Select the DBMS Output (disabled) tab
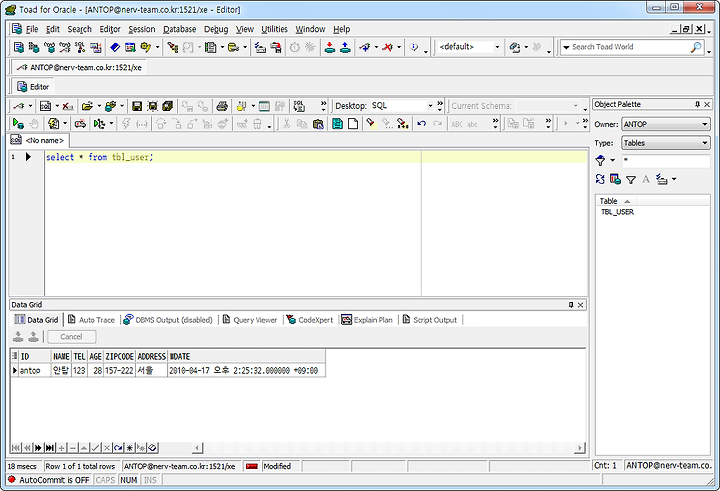The width and height of the screenshot is (720, 491). click(168, 320)
